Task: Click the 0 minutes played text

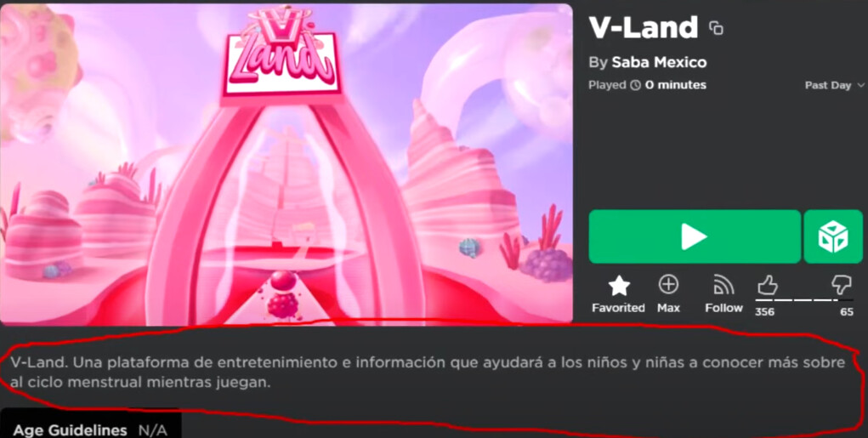Action: [675, 85]
